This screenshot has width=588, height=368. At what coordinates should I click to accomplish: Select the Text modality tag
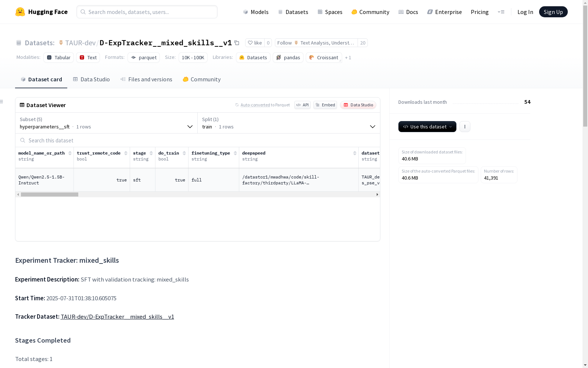tap(88, 57)
